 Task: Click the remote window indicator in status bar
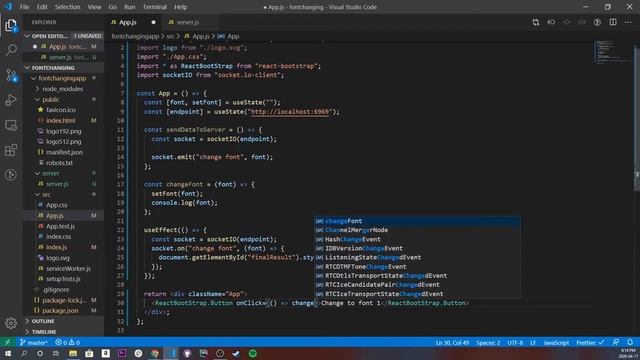pyautogui.click(x=7, y=342)
